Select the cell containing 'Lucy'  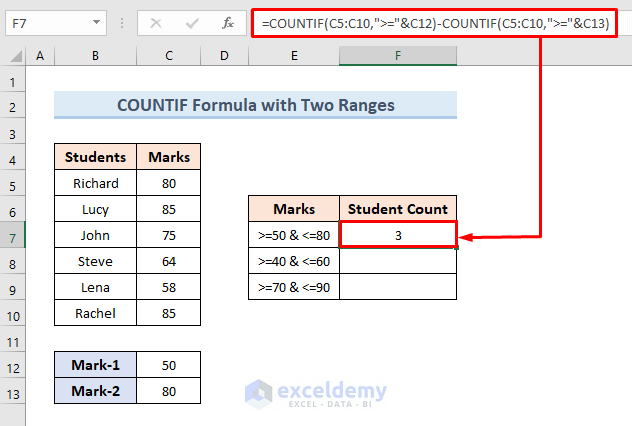96,209
